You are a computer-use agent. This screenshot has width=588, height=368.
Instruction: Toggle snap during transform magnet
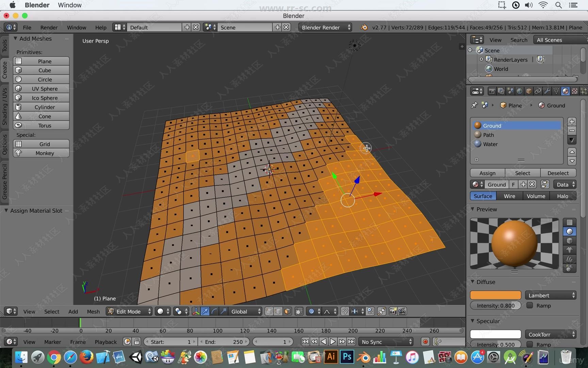[345, 311]
